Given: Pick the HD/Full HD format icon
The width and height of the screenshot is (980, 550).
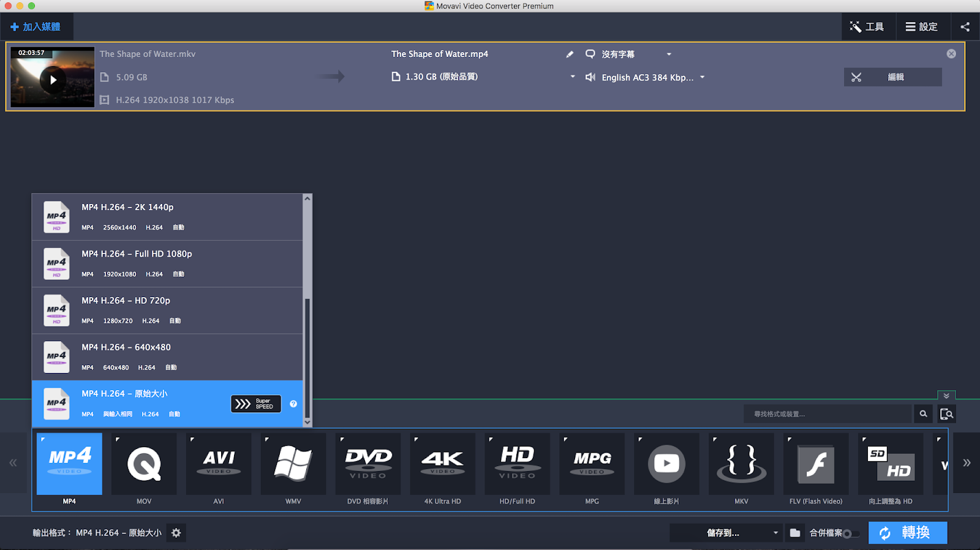Looking at the screenshot, I should (x=518, y=464).
